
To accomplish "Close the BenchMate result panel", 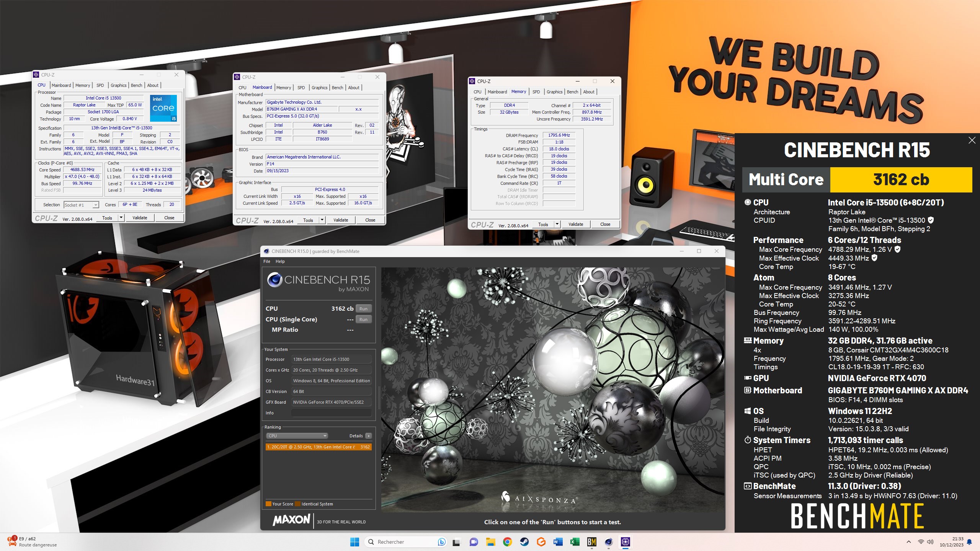I will tap(972, 140).
